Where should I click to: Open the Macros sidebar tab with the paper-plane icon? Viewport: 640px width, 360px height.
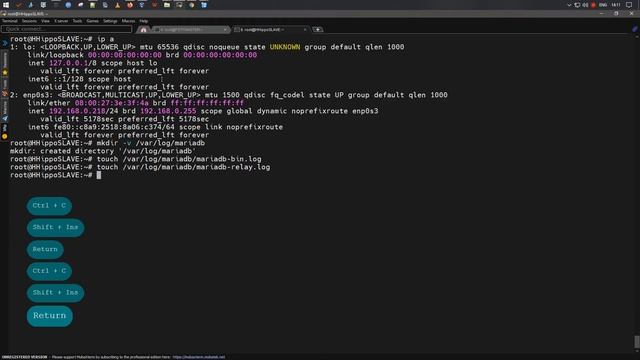[x=5, y=111]
